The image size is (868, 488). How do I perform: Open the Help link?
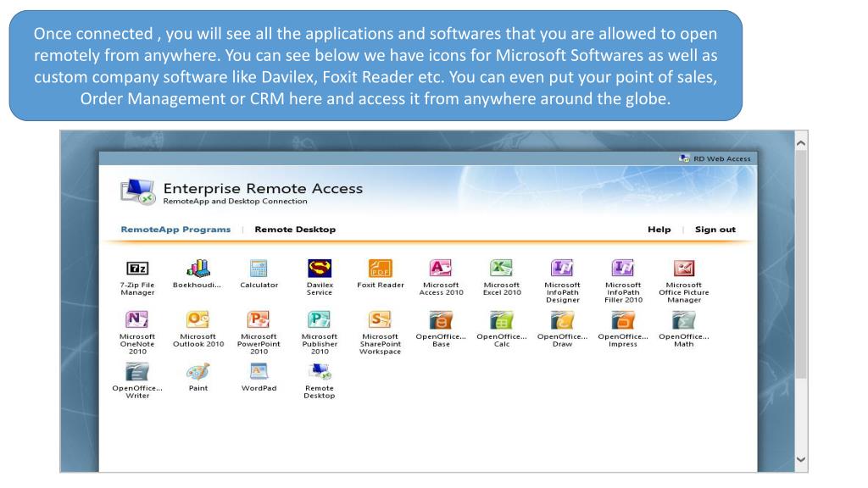click(x=659, y=229)
